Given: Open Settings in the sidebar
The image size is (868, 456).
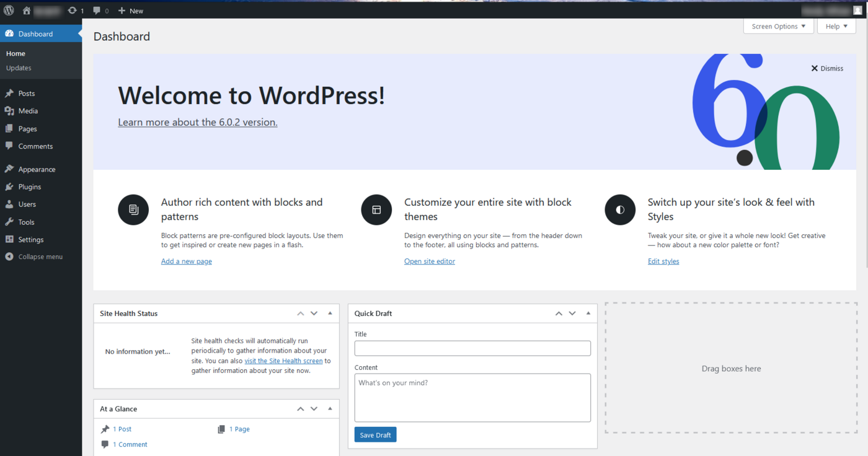Looking at the screenshot, I should [x=31, y=240].
